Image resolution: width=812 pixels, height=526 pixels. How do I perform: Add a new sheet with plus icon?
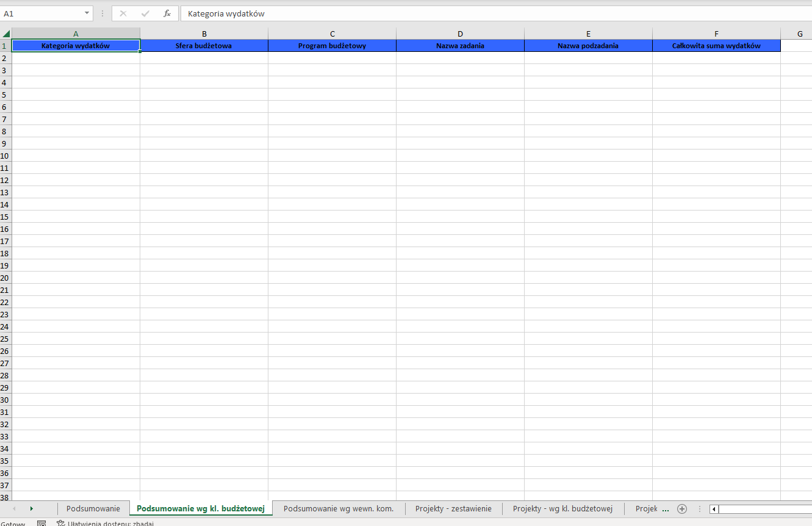(682, 509)
